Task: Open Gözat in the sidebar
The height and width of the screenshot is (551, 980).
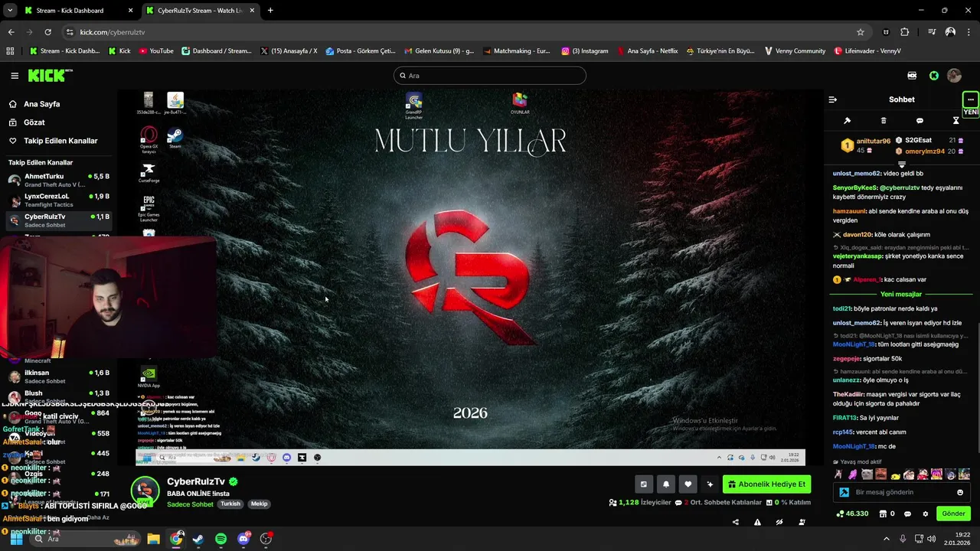Action: [34, 122]
